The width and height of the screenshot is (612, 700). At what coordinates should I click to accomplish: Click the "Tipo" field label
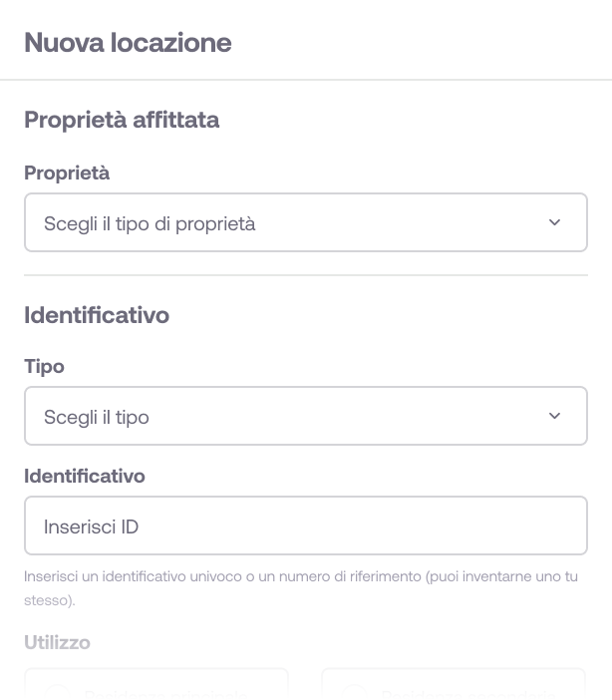[x=44, y=366]
